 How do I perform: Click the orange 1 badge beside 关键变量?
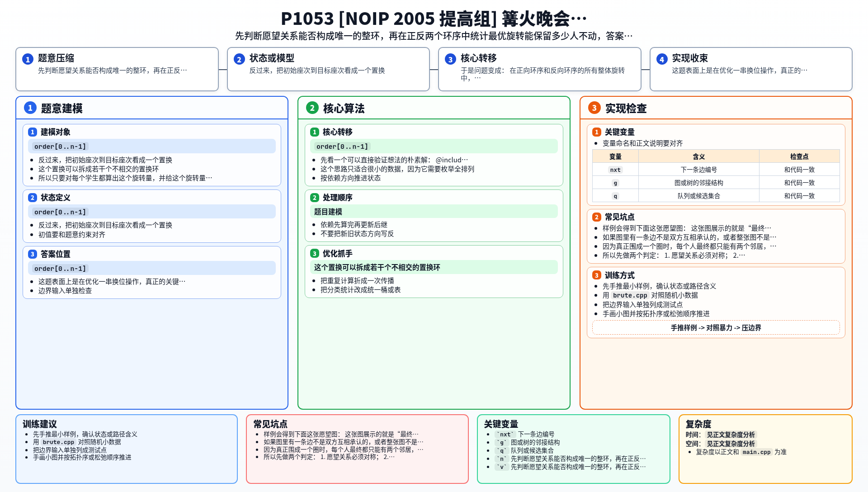point(597,132)
